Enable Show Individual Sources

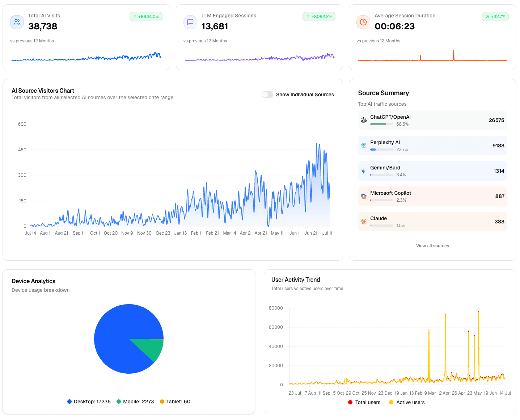tap(267, 94)
